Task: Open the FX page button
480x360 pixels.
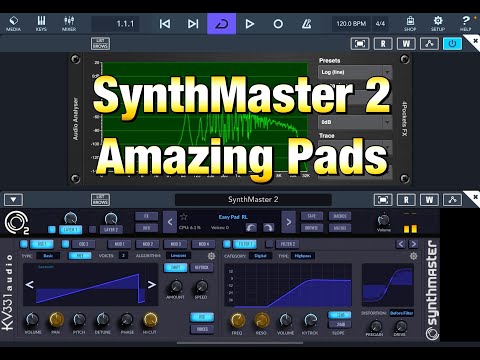Action: (x=146, y=216)
